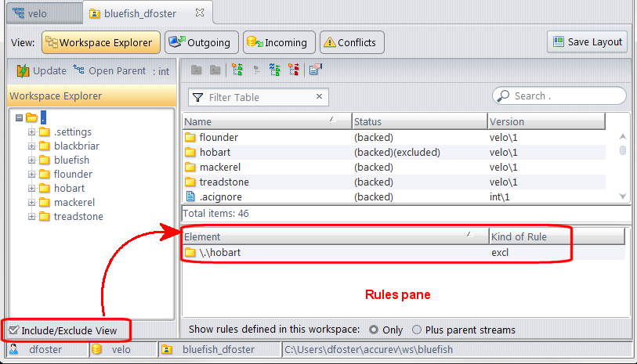Expand the flounder folder in tree

tap(31, 174)
